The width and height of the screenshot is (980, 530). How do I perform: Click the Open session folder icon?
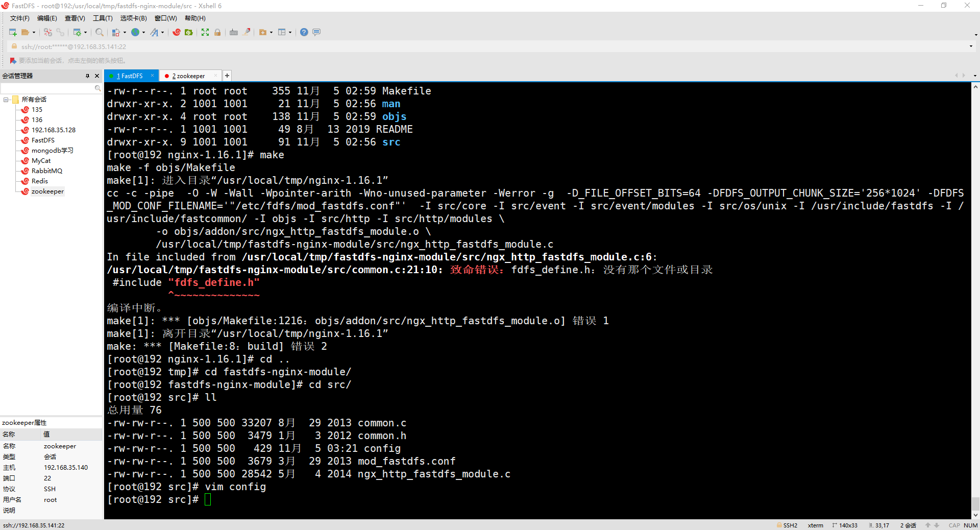[25, 32]
